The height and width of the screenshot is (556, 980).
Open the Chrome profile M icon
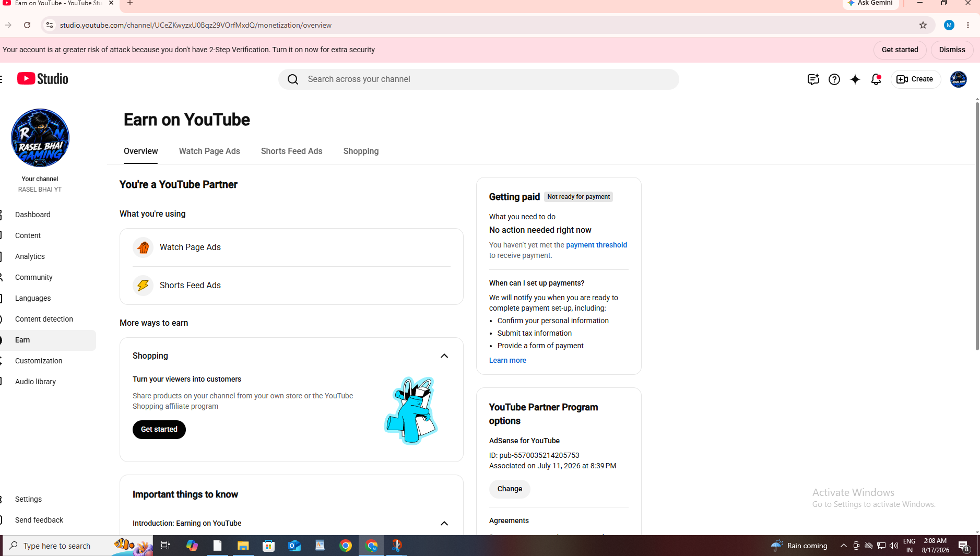(x=949, y=25)
